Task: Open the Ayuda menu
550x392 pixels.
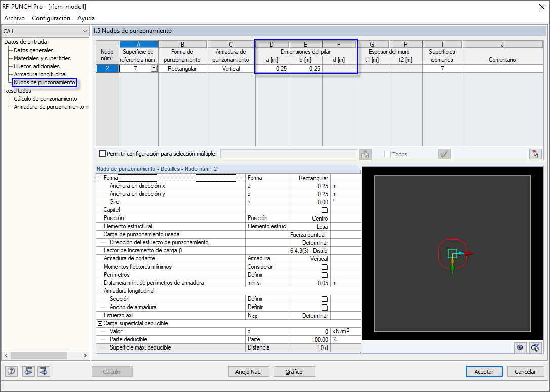Action: 86,18
